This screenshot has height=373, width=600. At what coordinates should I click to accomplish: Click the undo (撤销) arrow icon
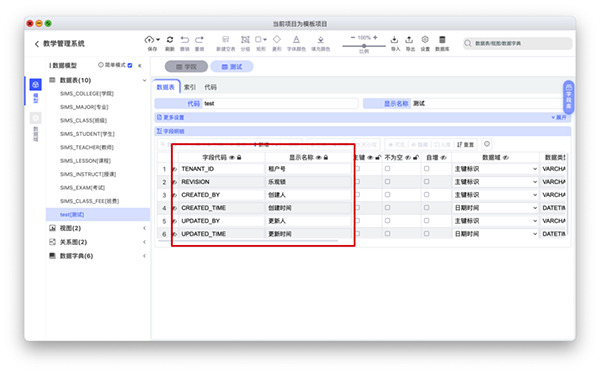185,39
